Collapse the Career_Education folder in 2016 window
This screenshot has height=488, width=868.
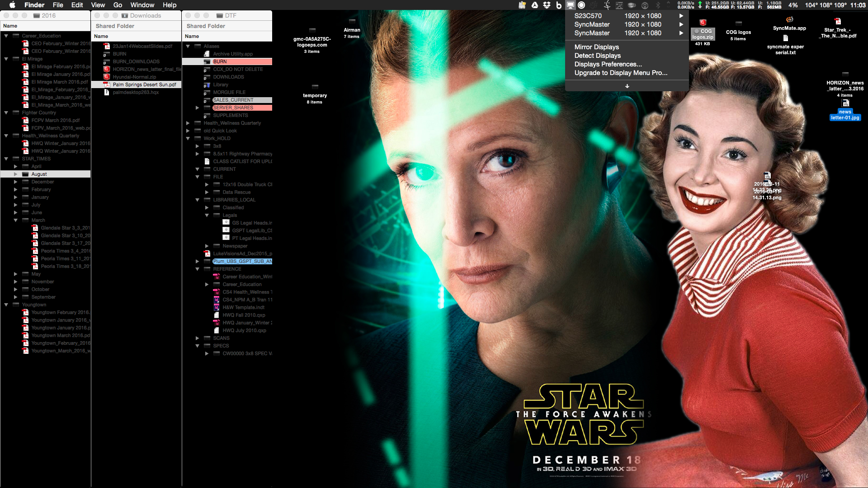6,36
